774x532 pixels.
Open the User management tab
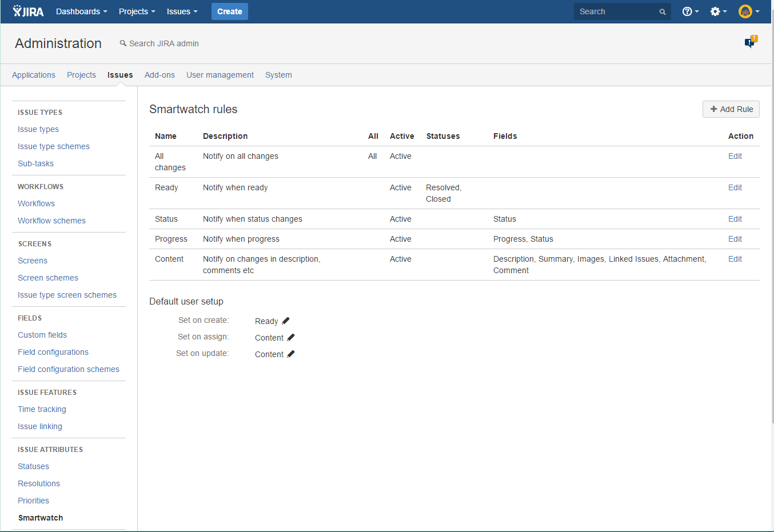coord(220,75)
